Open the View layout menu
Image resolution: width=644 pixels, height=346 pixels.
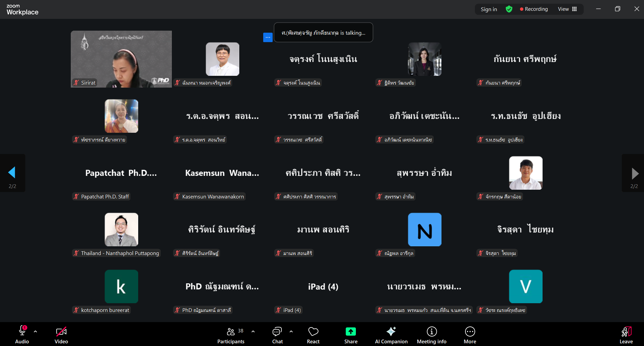[567, 9]
